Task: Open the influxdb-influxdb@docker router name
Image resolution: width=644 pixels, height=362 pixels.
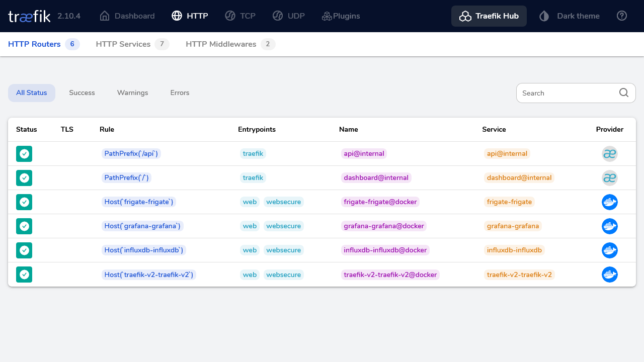Action: click(385, 250)
